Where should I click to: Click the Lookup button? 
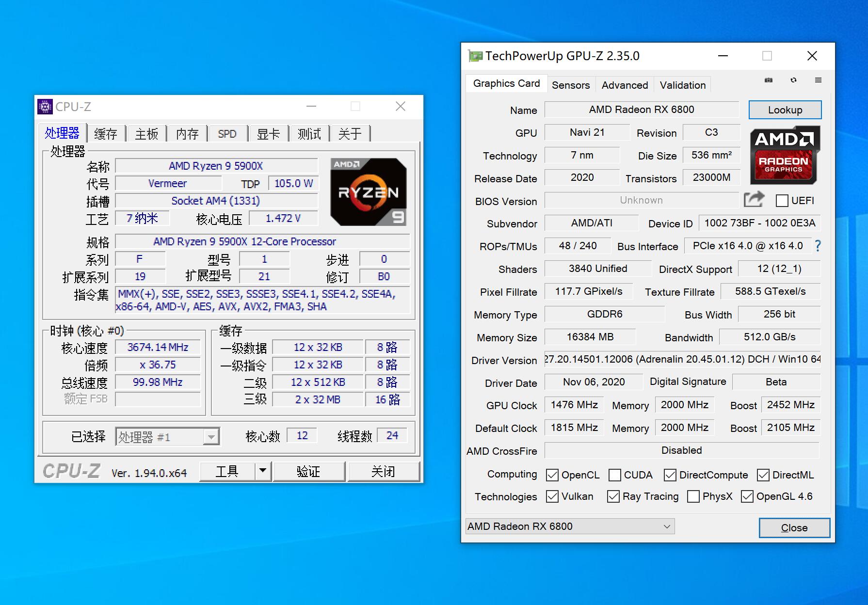(785, 110)
